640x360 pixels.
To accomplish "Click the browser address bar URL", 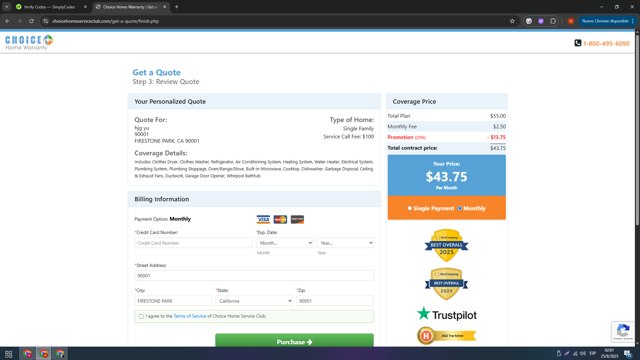I will [x=105, y=21].
